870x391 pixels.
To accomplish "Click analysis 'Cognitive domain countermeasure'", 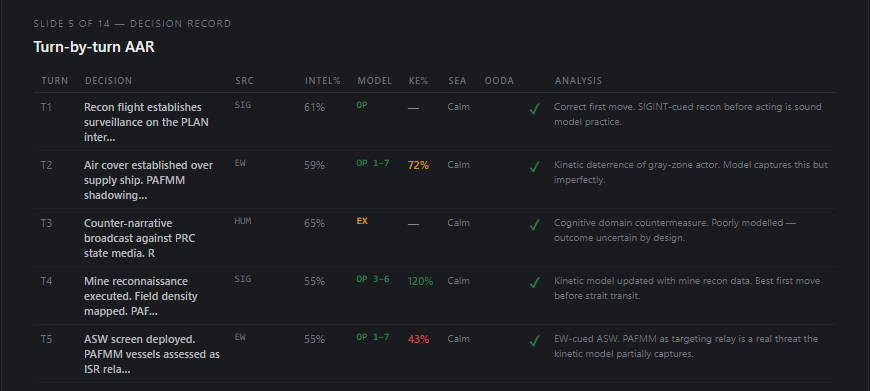I will tap(676, 230).
